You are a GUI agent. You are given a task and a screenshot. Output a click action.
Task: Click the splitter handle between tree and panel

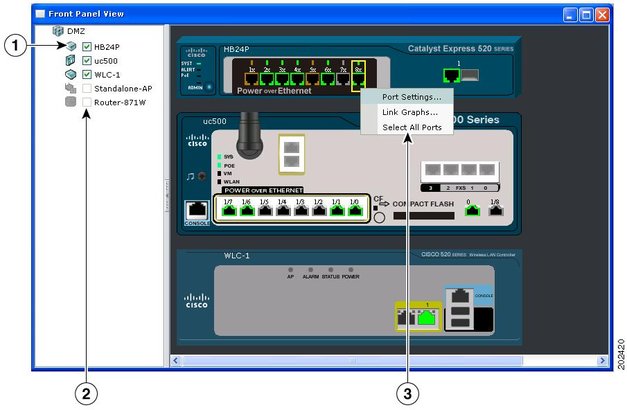pyautogui.click(x=167, y=196)
